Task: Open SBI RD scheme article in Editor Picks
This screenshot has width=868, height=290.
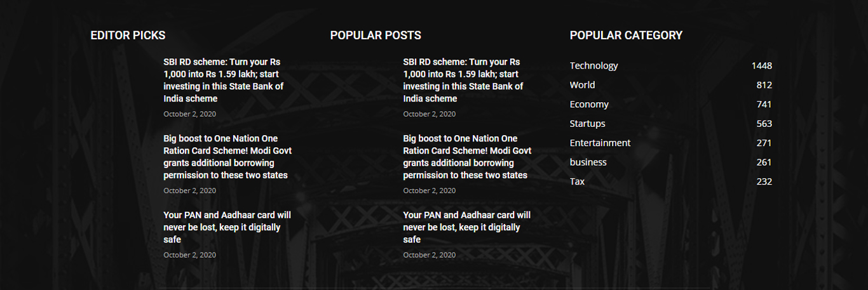Action: coord(223,80)
